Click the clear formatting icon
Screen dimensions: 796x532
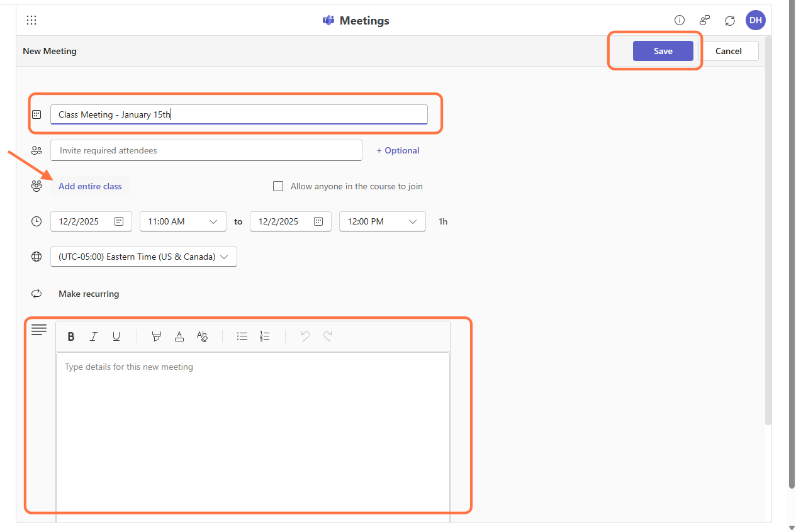click(x=202, y=336)
